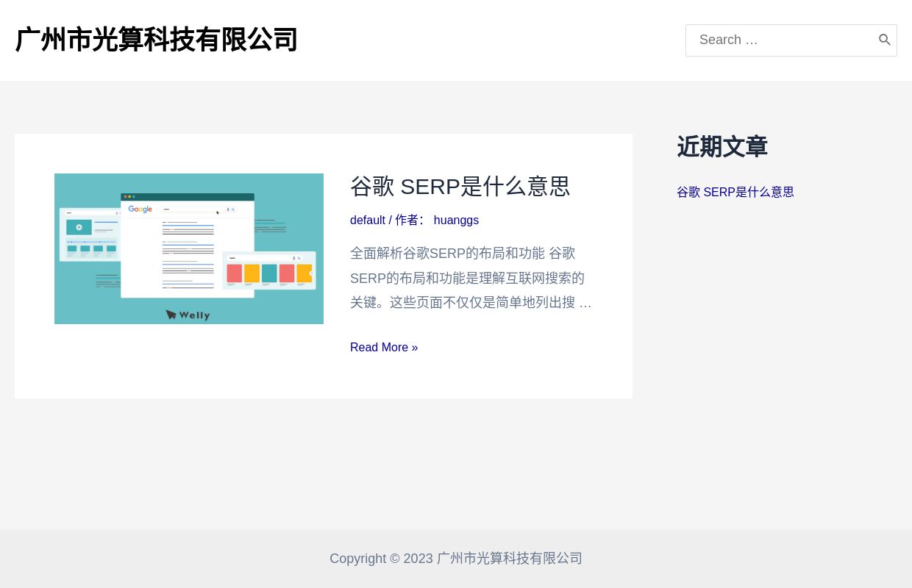Click the carousel arrow in the shopping results illustration
The height and width of the screenshot is (588, 912).
(312, 273)
